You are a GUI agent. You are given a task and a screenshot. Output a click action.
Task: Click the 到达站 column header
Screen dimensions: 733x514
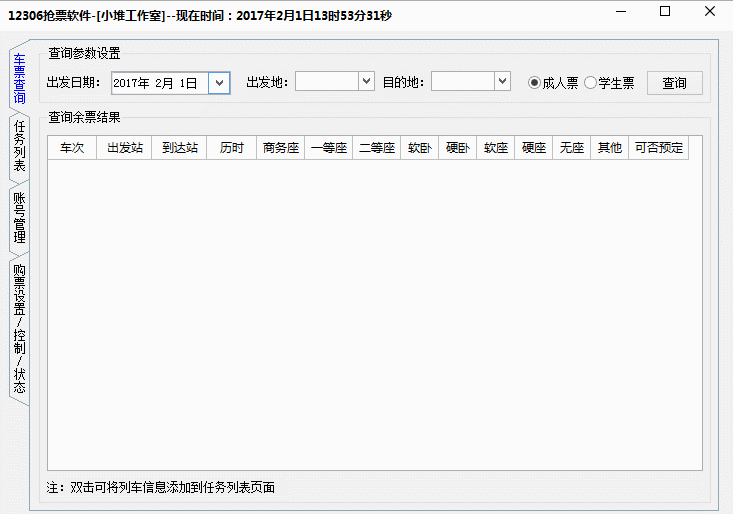(x=180, y=148)
